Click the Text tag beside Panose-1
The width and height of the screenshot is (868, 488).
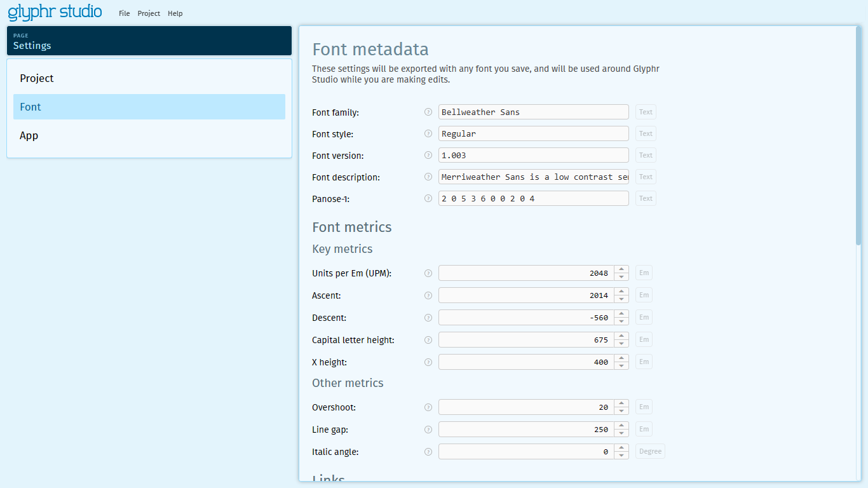tap(646, 198)
